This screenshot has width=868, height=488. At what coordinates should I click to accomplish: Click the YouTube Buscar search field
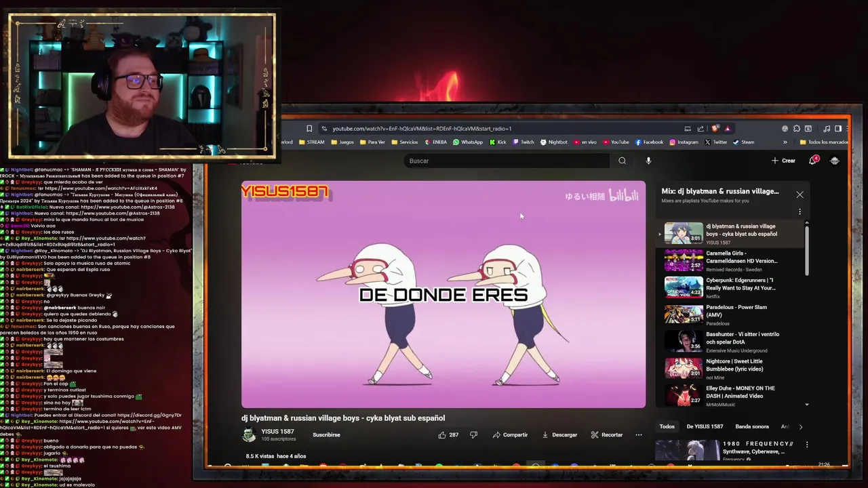click(507, 161)
